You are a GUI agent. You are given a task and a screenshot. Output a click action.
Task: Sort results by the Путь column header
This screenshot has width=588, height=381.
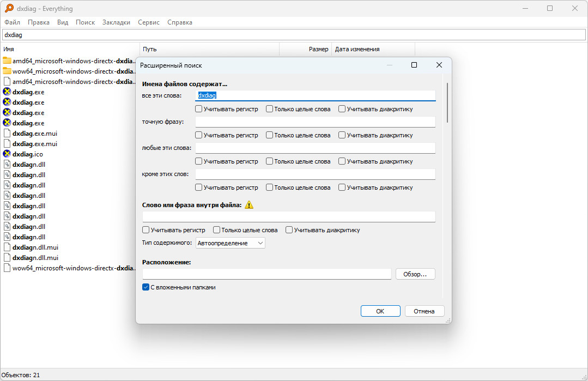pos(210,49)
